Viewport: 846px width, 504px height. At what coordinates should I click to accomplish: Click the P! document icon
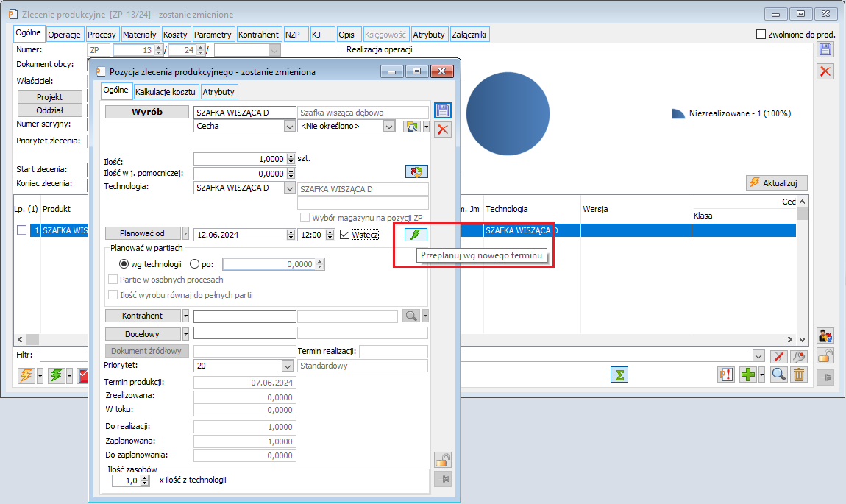(725, 375)
